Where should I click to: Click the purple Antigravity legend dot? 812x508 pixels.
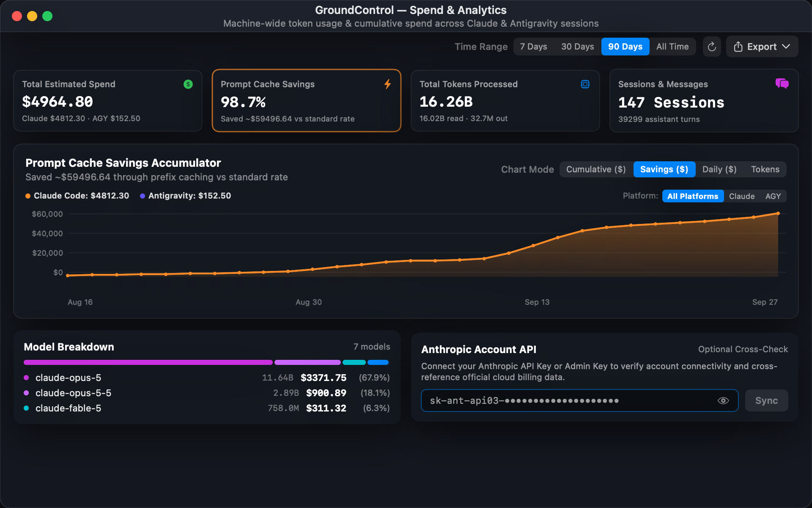click(143, 196)
